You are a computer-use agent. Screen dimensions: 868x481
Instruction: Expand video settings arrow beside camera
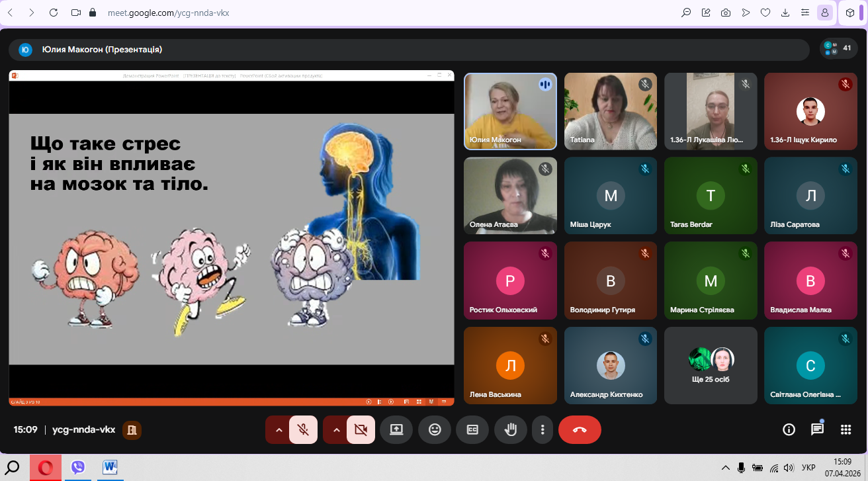point(336,429)
